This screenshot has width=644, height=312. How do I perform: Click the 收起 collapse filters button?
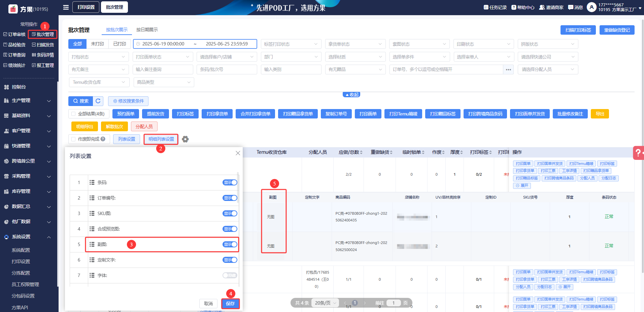click(x=351, y=95)
